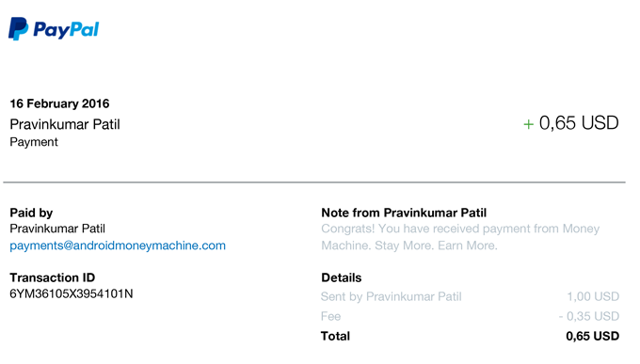Click the Details heading
The width and height of the screenshot is (640, 364).
click(342, 277)
